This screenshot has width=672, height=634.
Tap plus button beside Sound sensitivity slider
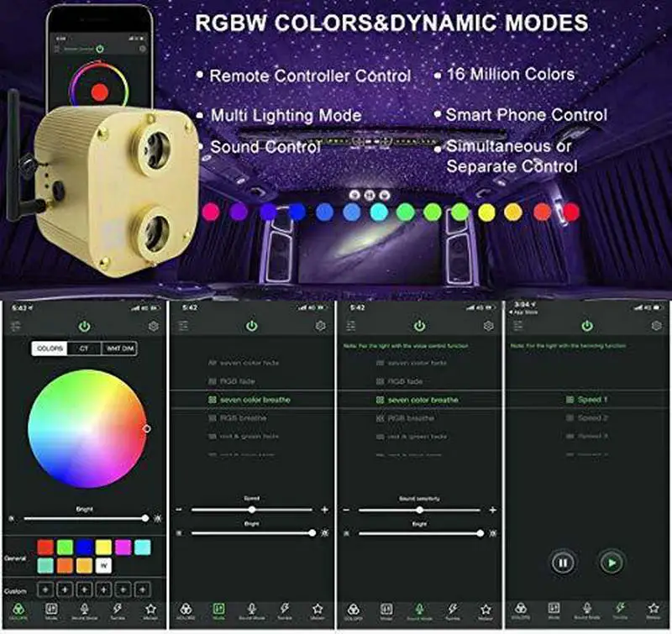(492, 511)
